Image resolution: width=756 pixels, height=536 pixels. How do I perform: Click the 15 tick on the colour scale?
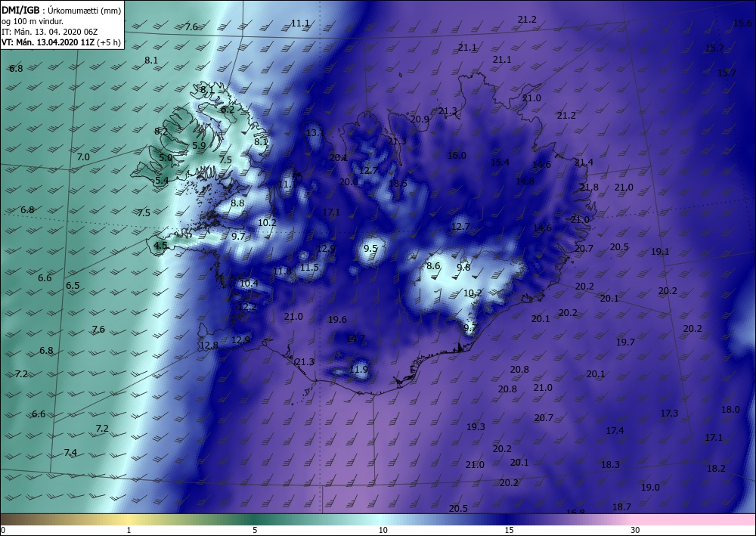pos(509,531)
